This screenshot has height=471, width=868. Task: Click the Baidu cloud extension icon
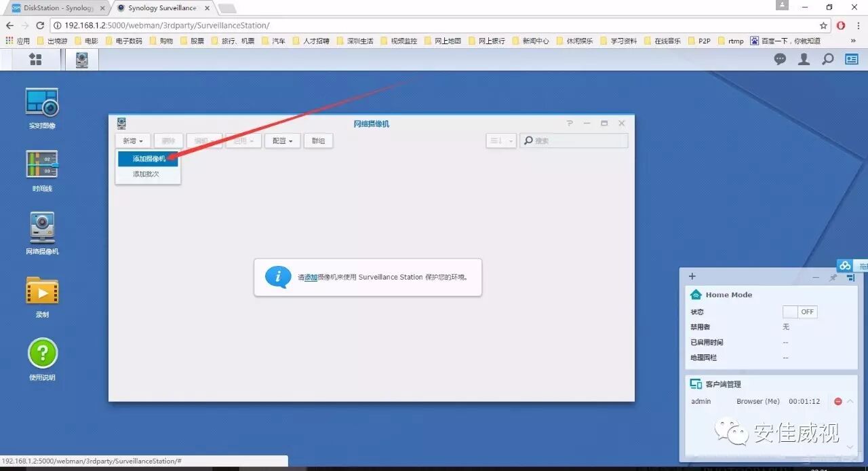coord(845,265)
